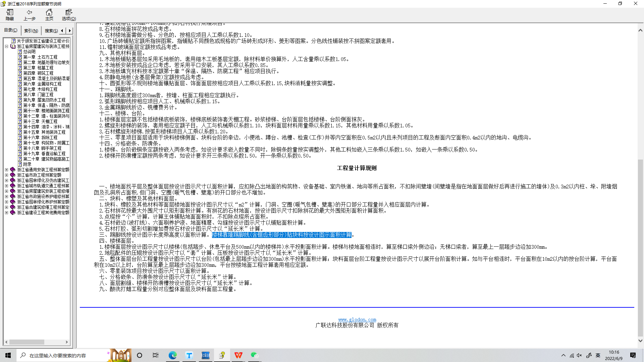Image resolution: width=644 pixels, height=362 pixels.
Task: Open the CAD application taskbar icon
Action: click(206, 355)
